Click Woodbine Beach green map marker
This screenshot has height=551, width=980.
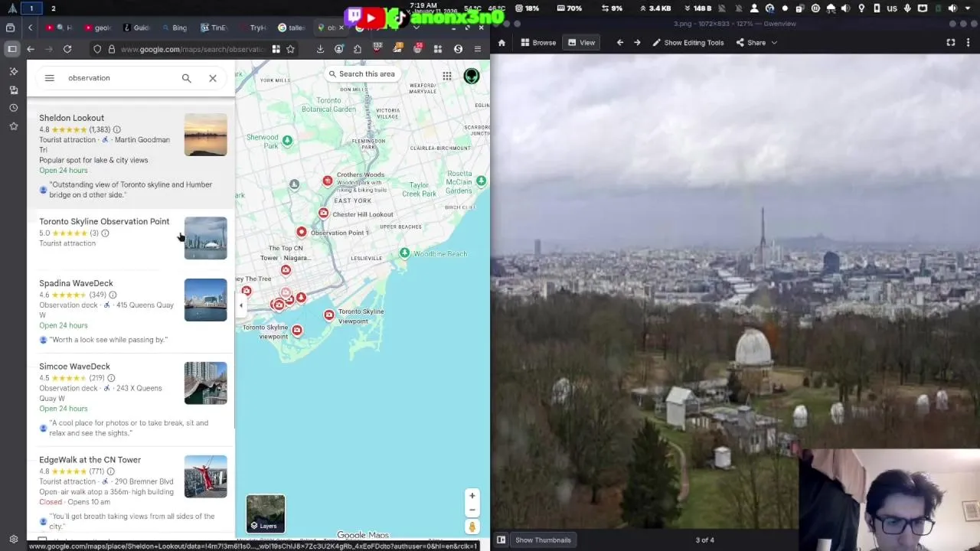pyautogui.click(x=404, y=253)
